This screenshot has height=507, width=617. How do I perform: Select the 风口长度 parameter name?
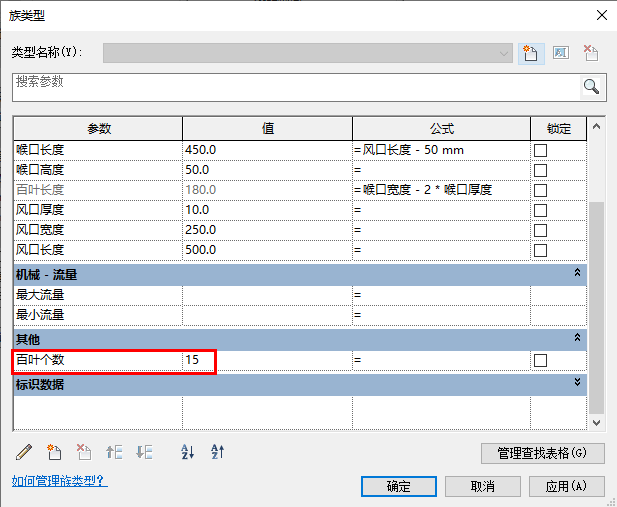(40, 250)
